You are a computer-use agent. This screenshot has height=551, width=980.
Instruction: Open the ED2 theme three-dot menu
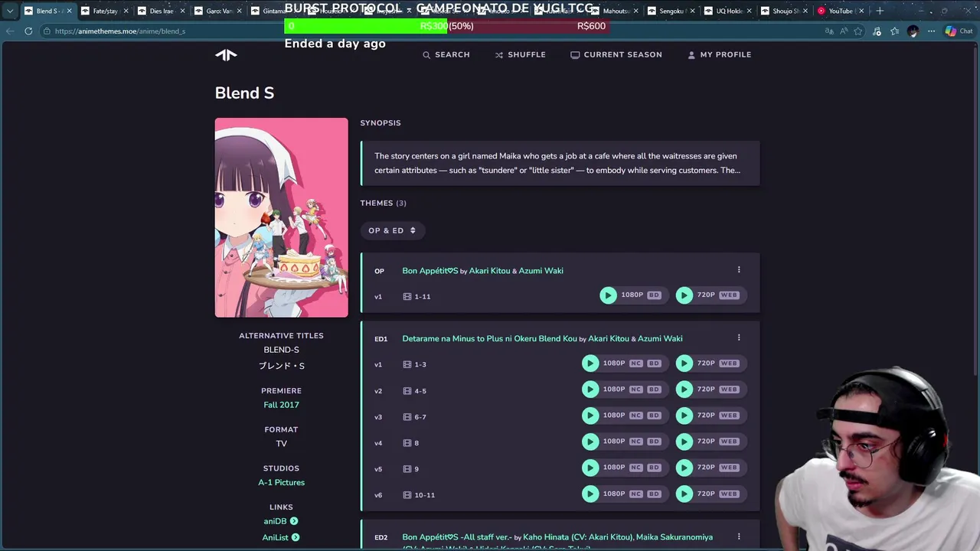[x=739, y=536]
